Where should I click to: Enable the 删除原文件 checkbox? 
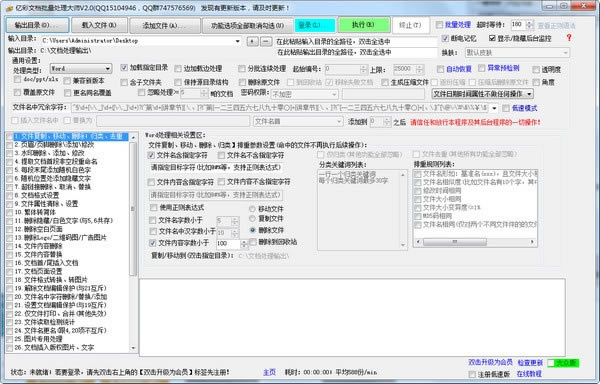(242, 82)
